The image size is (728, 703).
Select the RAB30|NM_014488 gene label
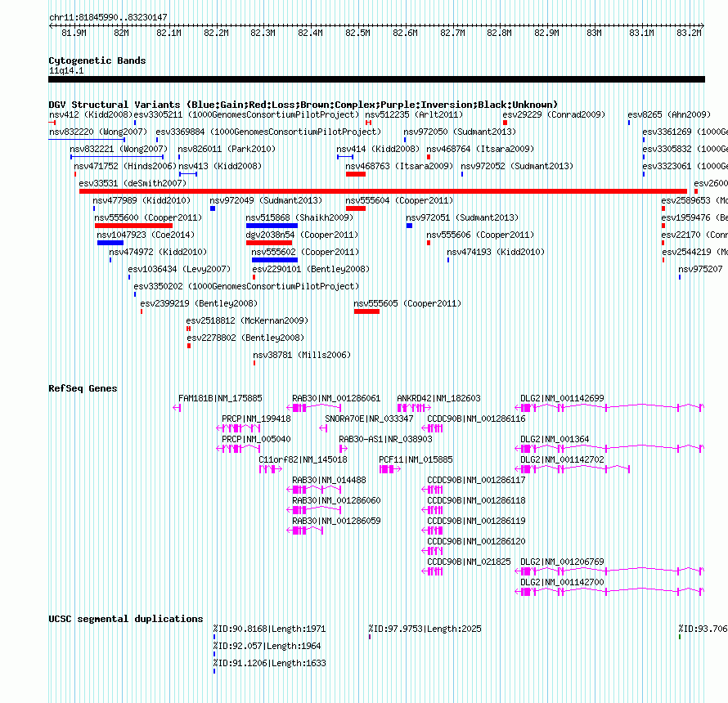click(x=329, y=480)
